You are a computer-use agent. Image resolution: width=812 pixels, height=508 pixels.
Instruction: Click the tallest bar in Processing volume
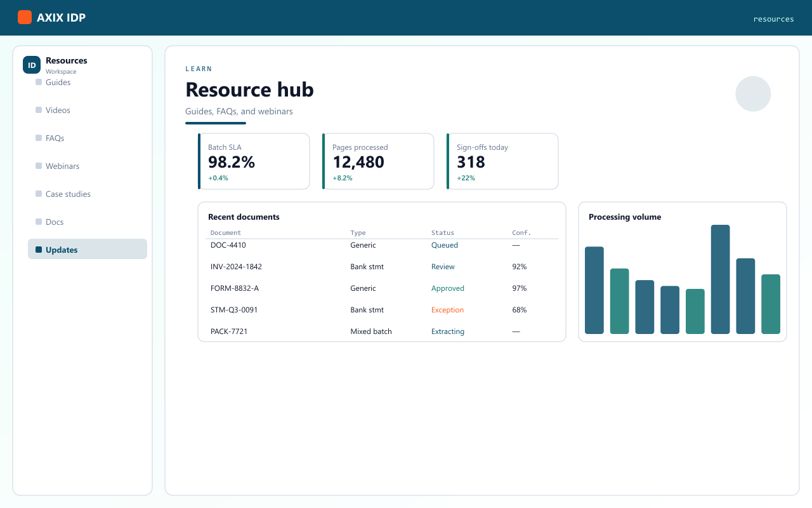[720, 279]
